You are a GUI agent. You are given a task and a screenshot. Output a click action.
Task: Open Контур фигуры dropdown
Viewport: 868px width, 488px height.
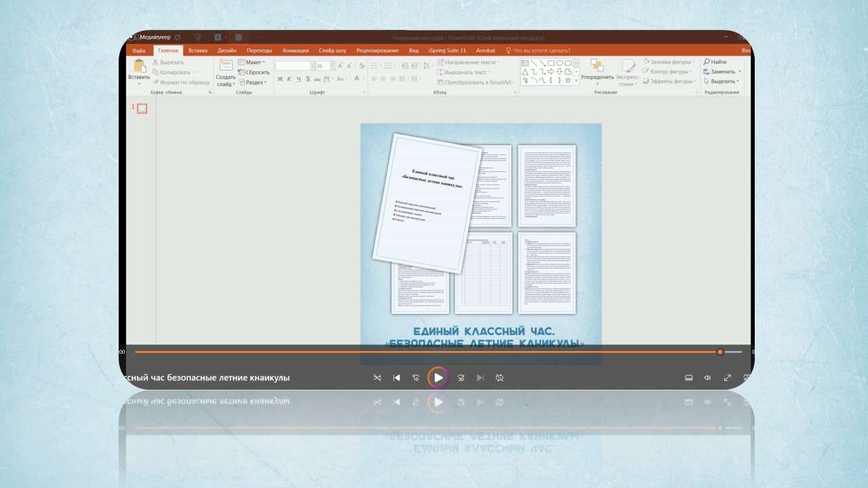pyautogui.click(x=667, y=72)
